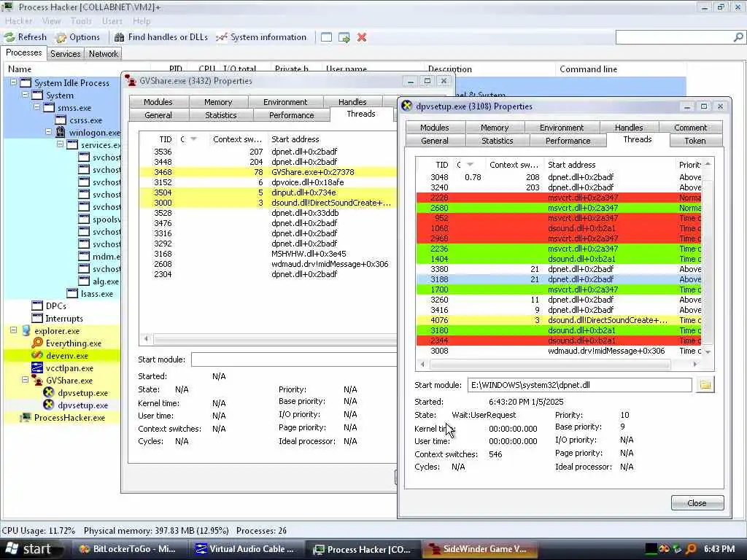Open Statistics tab in GVShare Properties
The image size is (747, 560).
click(x=220, y=114)
